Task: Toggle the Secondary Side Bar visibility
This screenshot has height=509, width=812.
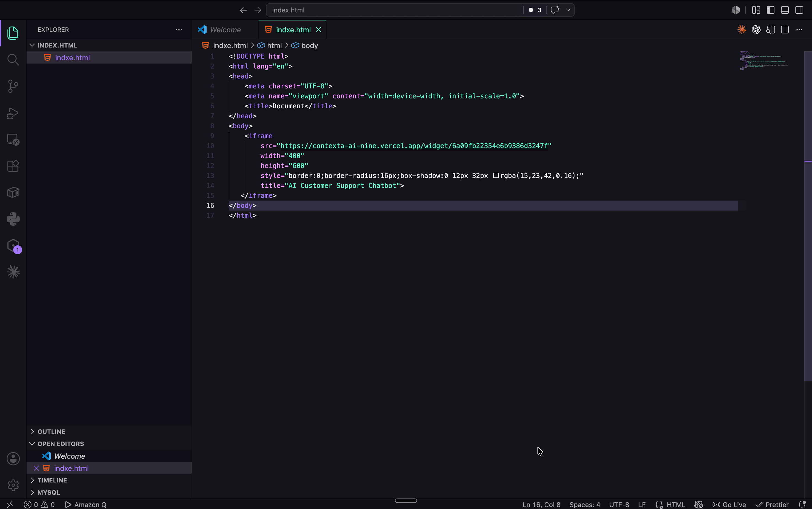Action: click(799, 10)
